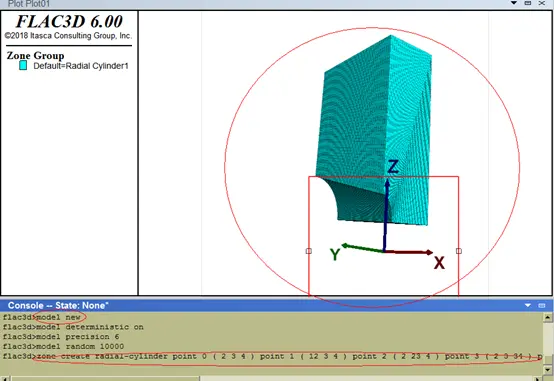Click the blue Z axis label
The width and height of the screenshot is (554, 381).
[x=393, y=166]
